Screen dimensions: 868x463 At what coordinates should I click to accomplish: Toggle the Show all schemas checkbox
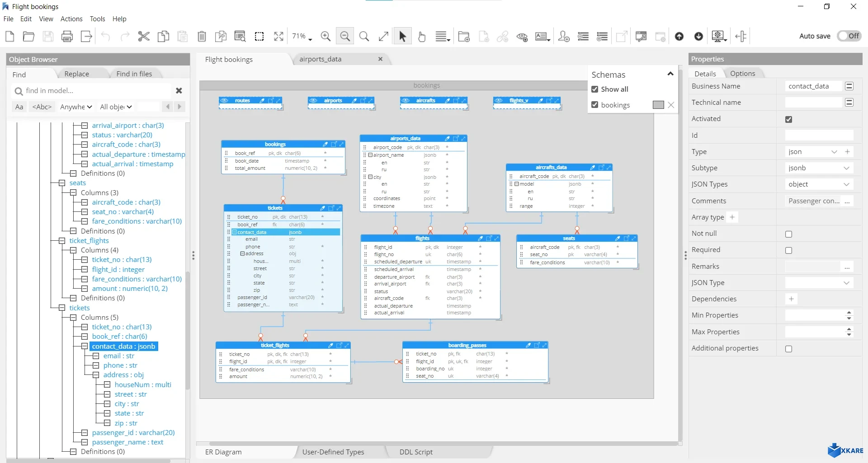pyautogui.click(x=595, y=89)
